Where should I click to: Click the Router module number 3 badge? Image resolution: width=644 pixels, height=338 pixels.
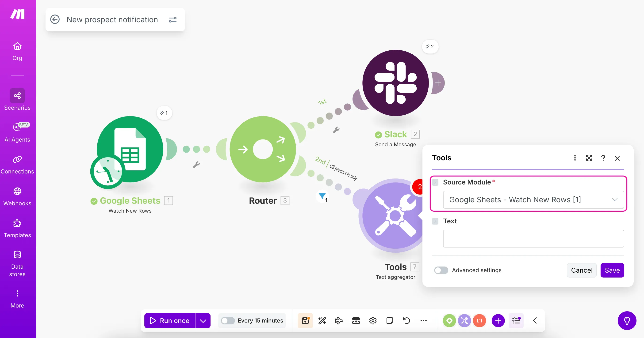(285, 200)
